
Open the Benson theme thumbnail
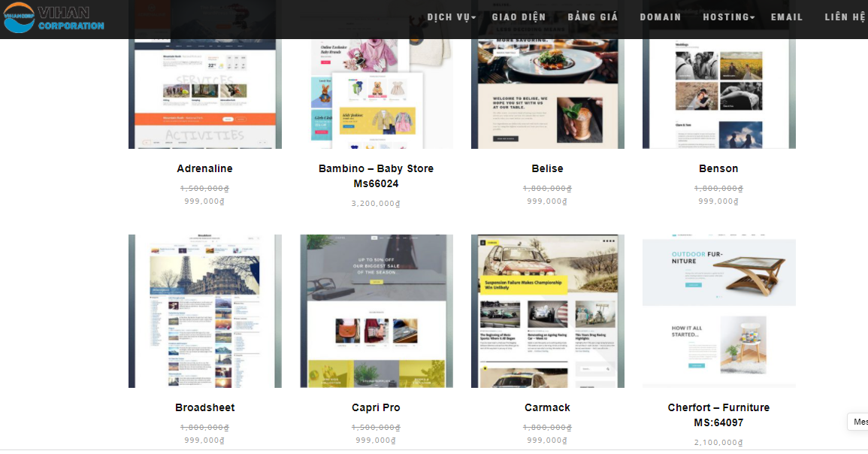tap(719, 90)
